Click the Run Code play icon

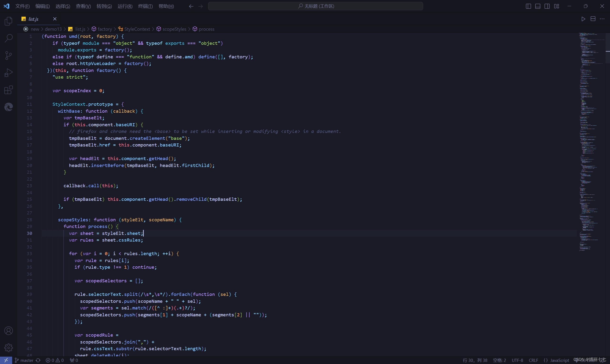pos(583,19)
